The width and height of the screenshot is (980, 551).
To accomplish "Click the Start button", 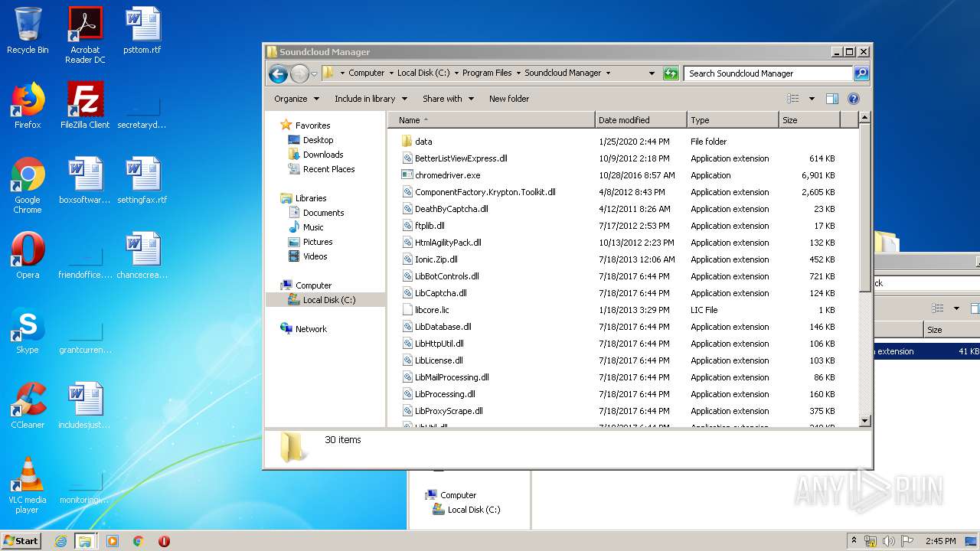I will click(21, 541).
